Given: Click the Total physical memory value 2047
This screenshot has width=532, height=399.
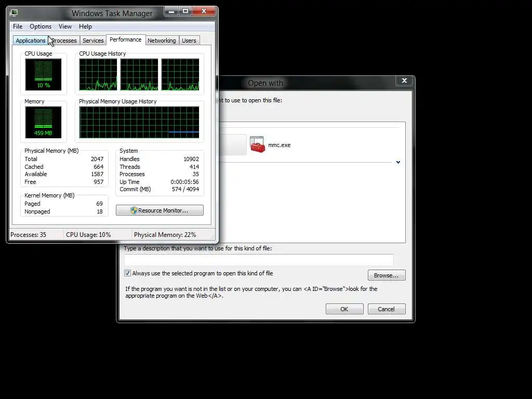Looking at the screenshot, I should coord(97,159).
